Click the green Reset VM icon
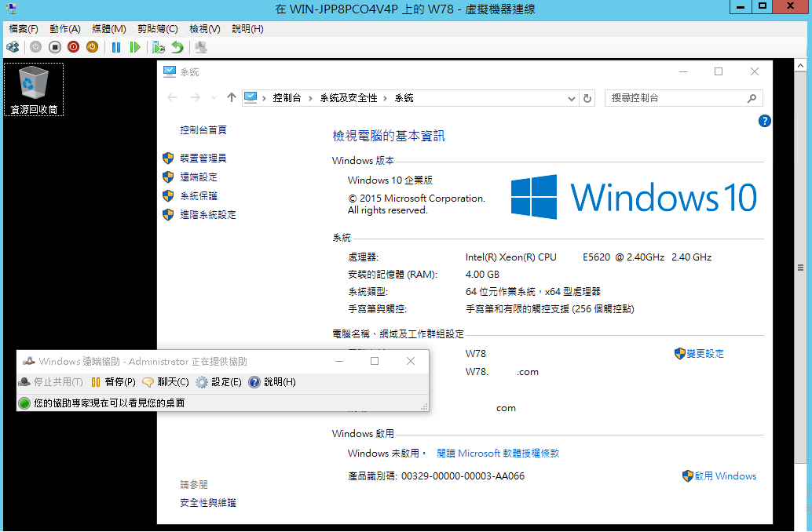 tap(134, 47)
